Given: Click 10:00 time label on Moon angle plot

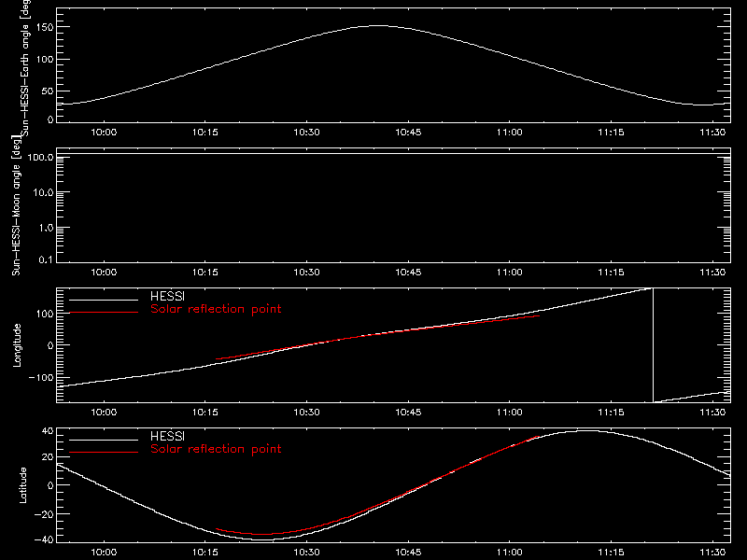Looking at the screenshot, I should coord(104,273).
